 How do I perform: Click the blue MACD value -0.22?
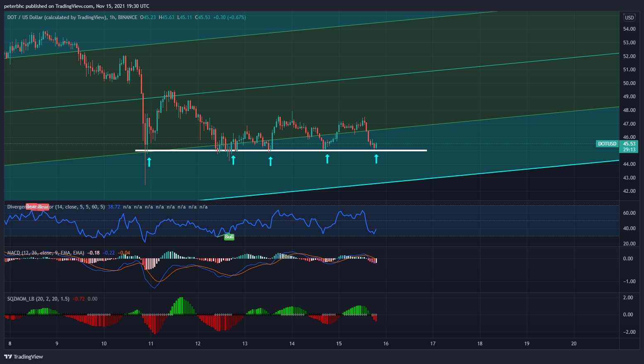(109, 253)
